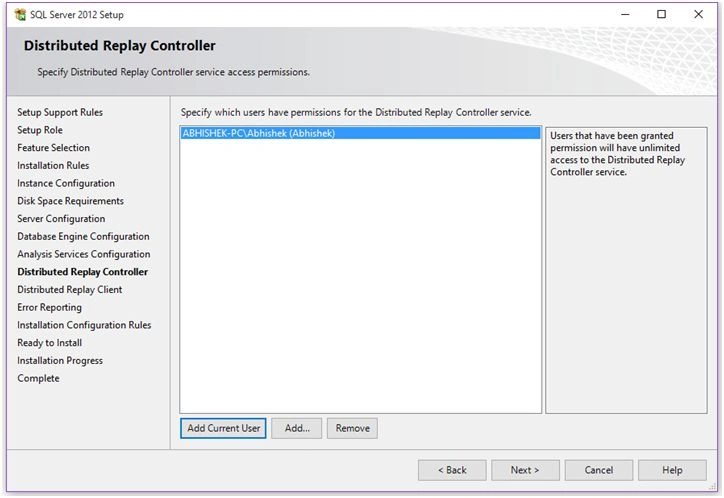Select Database Engine Configuration step
The width and height of the screenshot is (724, 498).
click(x=83, y=236)
